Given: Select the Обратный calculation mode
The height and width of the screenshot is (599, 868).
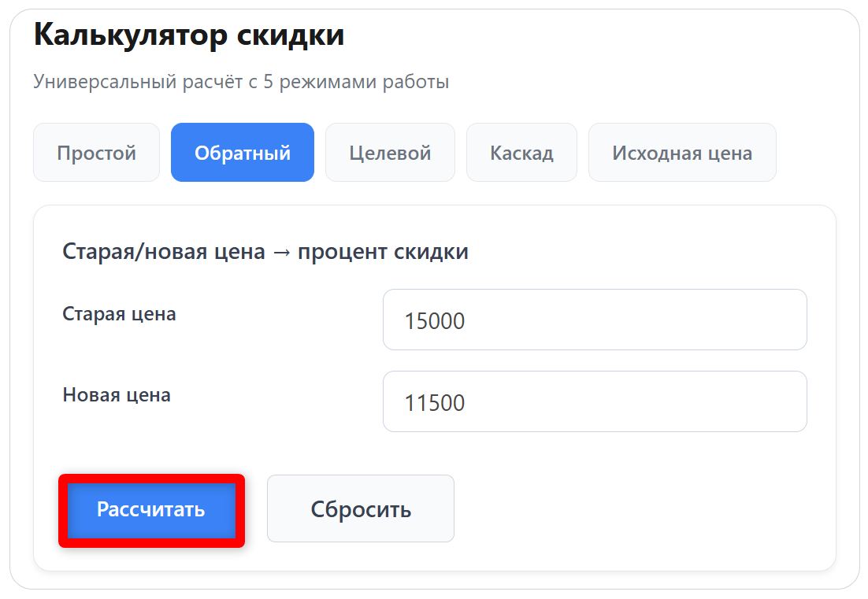Looking at the screenshot, I should tap(242, 152).
